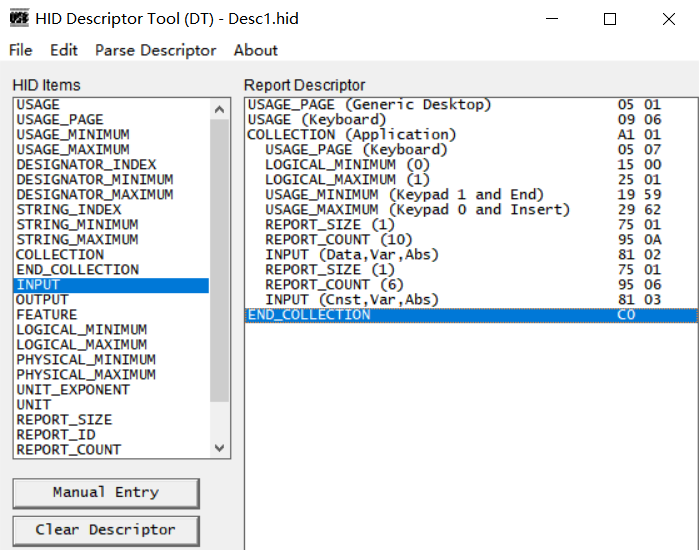The width and height of the screenshot is (699, 550).
Task: Select USAGE_MAXIMUM in HID Items list
Action: coord(111,150)
